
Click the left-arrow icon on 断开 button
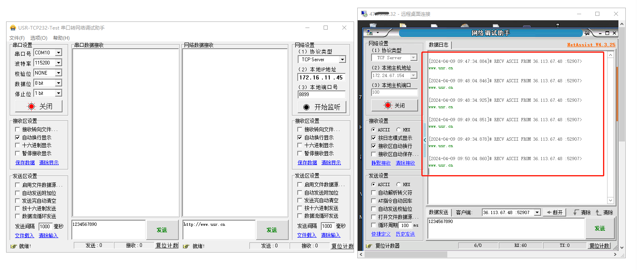tap(549, 212)
